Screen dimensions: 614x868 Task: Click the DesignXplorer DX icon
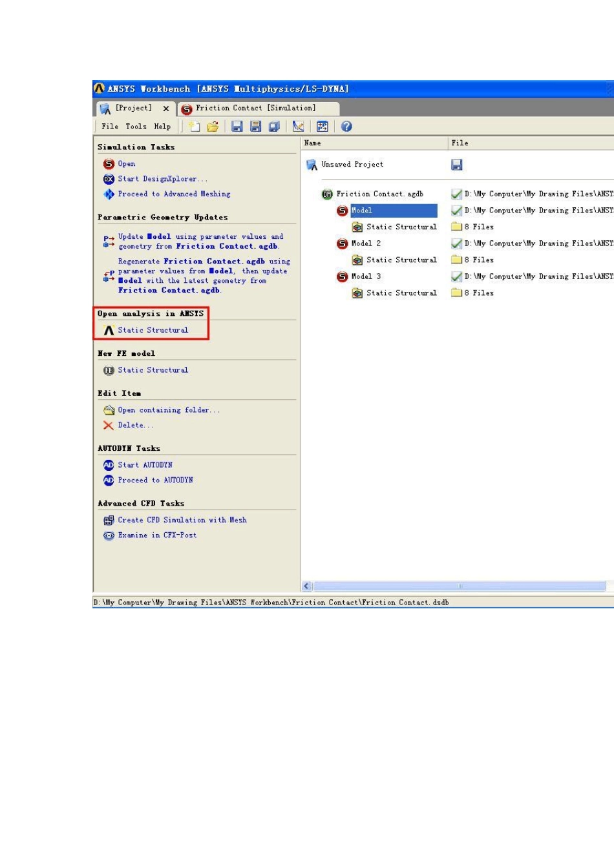(x=109, y=179)
